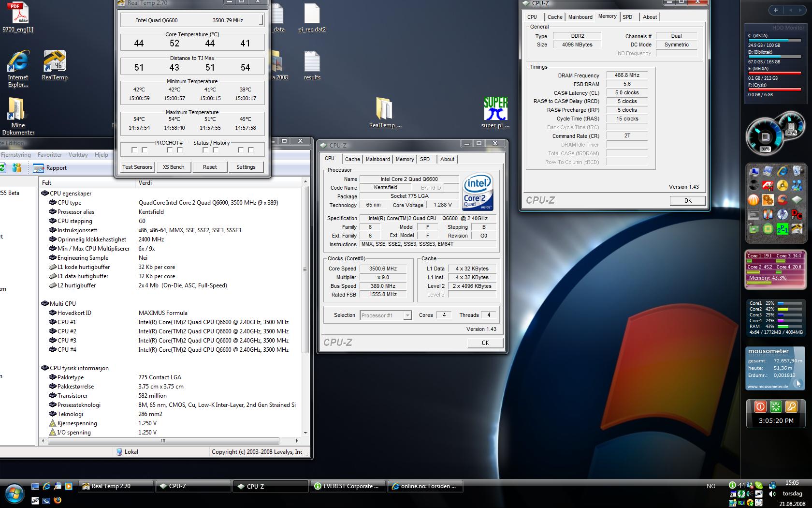Click the sidebar add gadget plus button
Screen dimensions: 812x508
(x=776, y=10)
